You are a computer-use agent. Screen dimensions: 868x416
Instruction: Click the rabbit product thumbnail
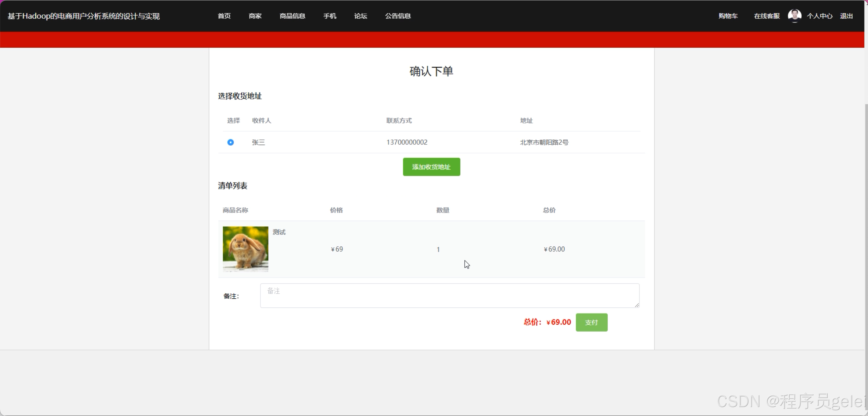(245, 249)
